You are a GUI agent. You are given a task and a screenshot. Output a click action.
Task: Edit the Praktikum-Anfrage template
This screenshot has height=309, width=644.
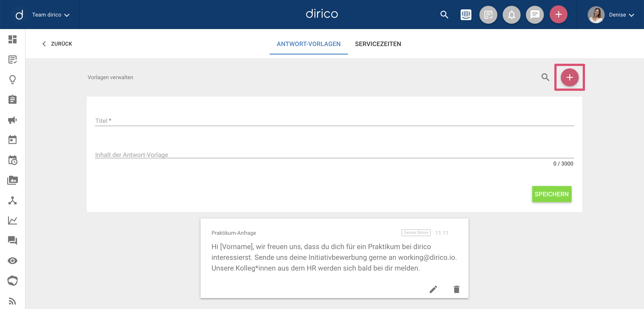[433, 289]
